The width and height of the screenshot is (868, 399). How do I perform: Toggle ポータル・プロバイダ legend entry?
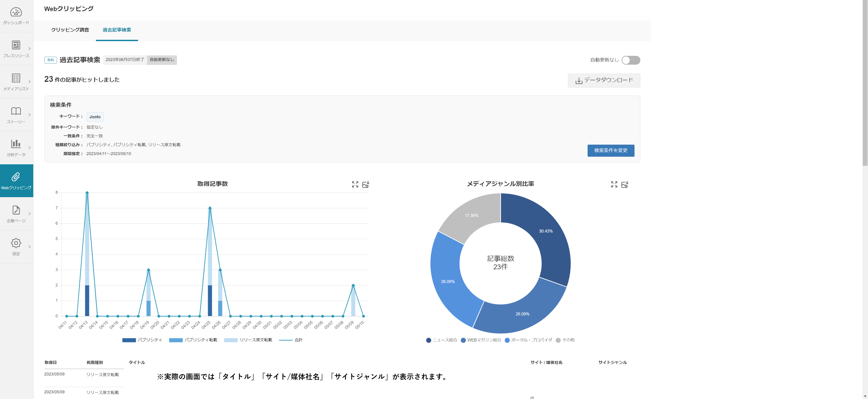tap(528, 340)
